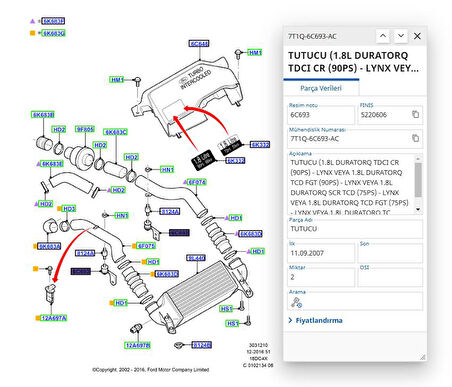Click the upper 6K332 decal callout
This screenshot has width=452, height=387.
click(260, 145)
